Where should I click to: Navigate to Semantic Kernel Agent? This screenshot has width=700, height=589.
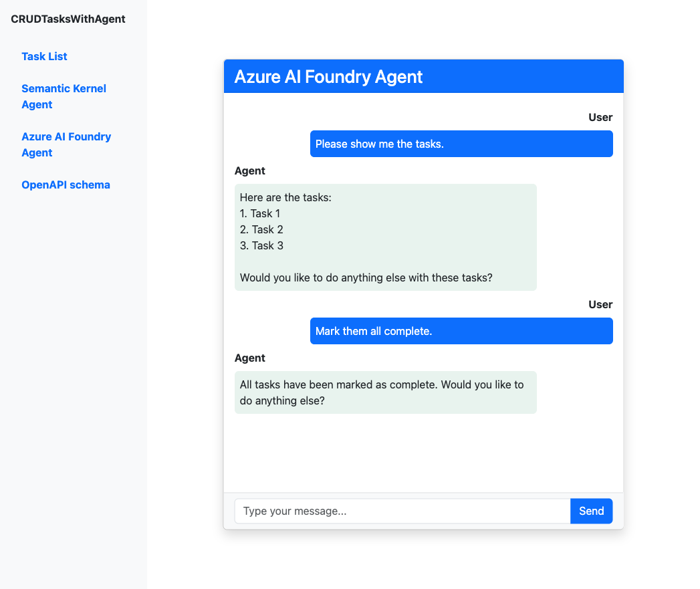coord(64,96)
